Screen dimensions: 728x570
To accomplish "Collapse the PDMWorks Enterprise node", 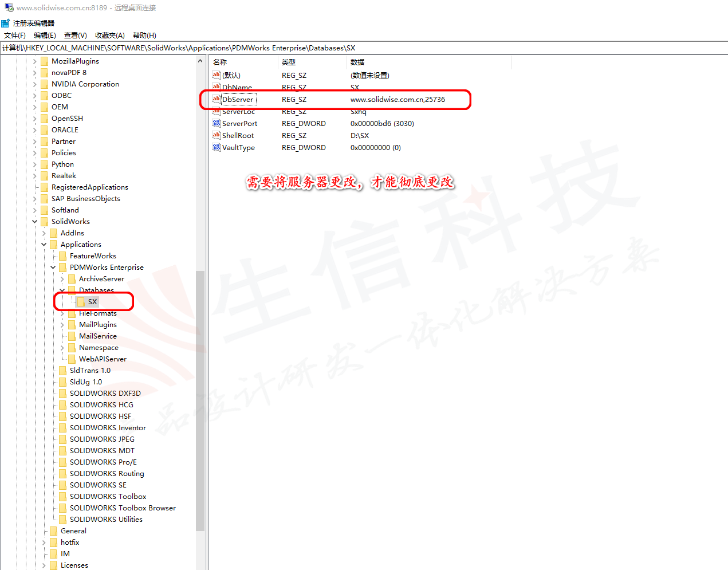I will coord(53,268).
